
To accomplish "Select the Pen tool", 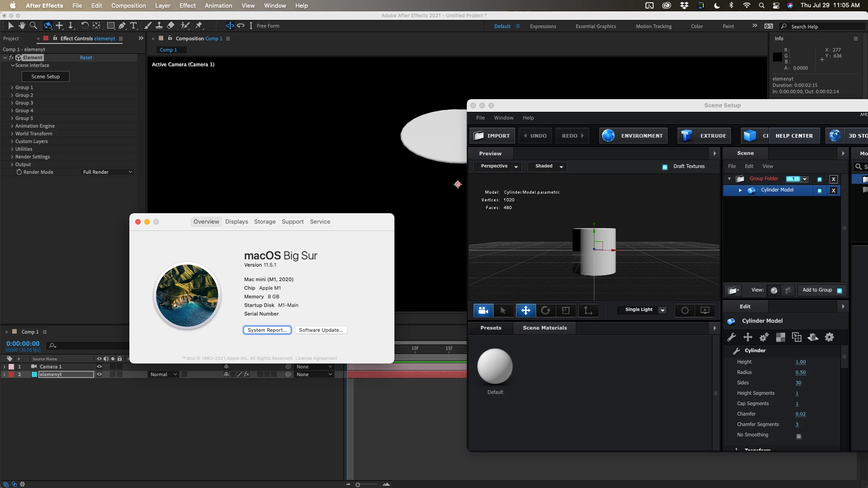I will coord(122,26).
